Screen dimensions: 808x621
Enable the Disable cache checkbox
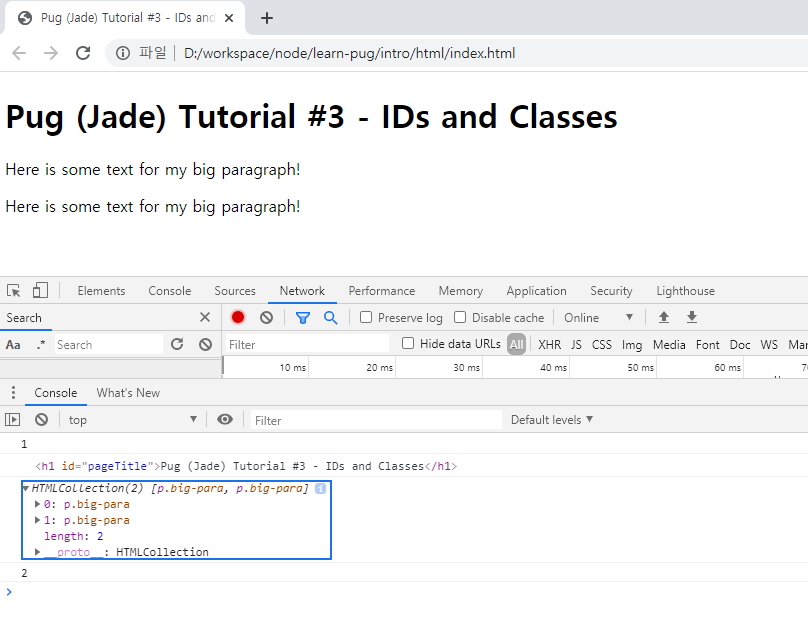pyautogui.click(x=460, y=317)
